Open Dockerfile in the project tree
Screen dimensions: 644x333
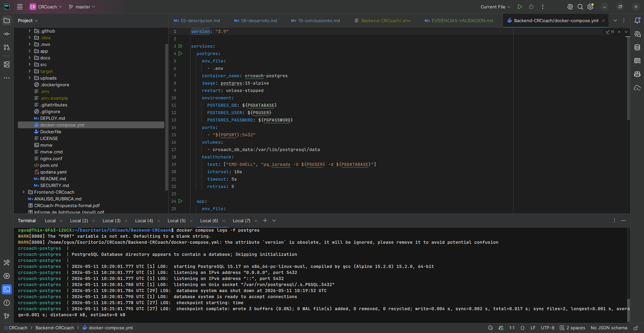pyautogui.click(x=51, y=132)
